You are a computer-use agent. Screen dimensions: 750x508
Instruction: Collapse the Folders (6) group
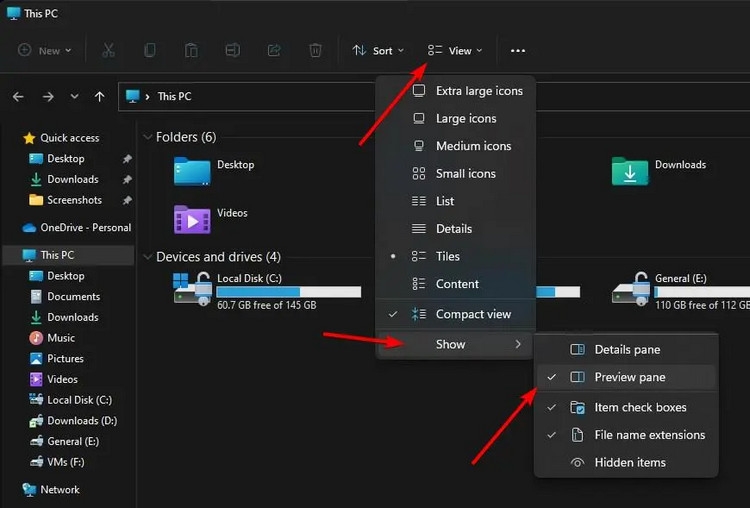(x=147, y=137)
